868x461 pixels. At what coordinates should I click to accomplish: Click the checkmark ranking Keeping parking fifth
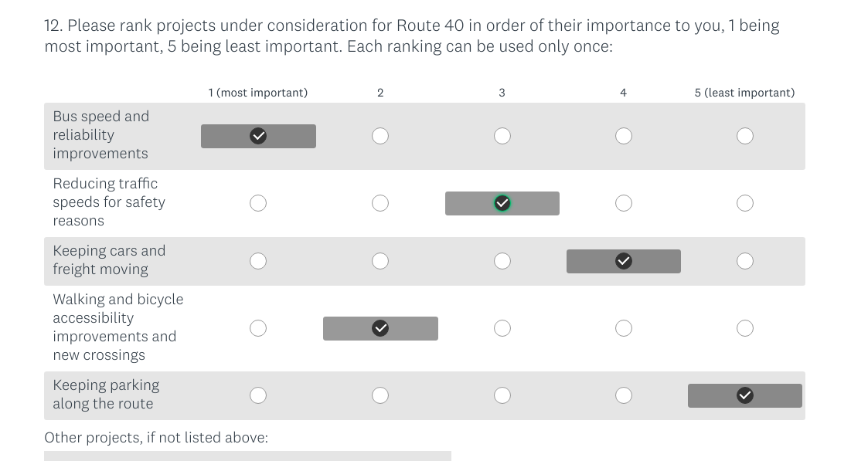[x=744, y=395]
